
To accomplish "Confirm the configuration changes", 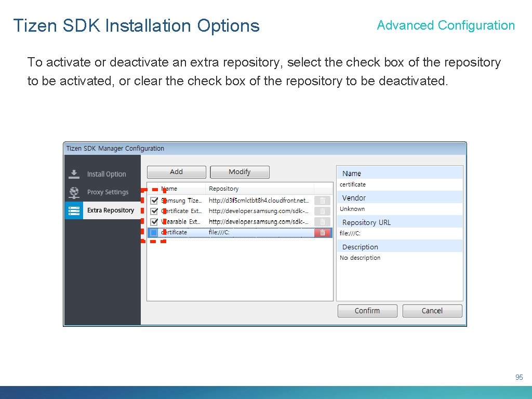I will point(367,311).
